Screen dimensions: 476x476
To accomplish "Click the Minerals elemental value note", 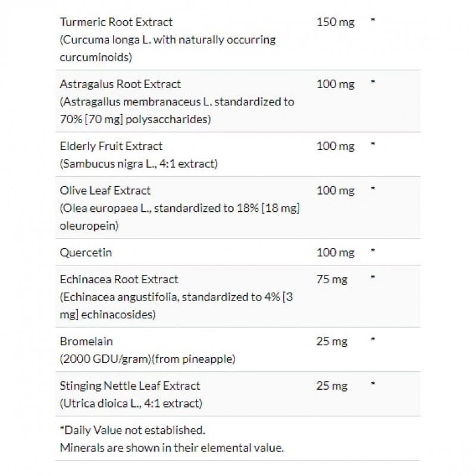I will (172, 447).
